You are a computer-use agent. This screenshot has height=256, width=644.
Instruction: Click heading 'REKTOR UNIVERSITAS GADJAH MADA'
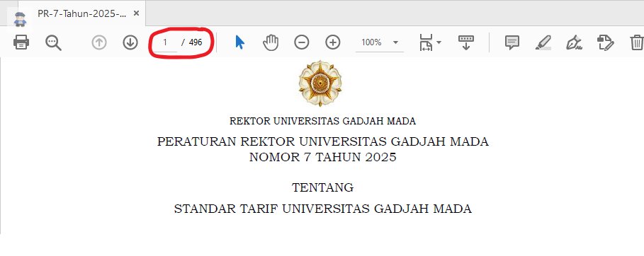322,122
